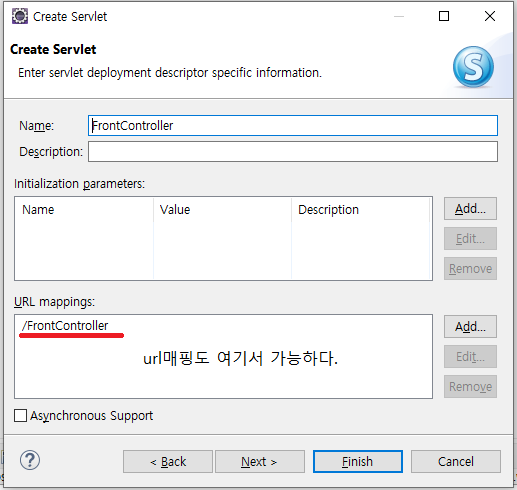The image size is (517, 490).
Task: Cancel the Create Servlet dialog
Action: point(456,462)
